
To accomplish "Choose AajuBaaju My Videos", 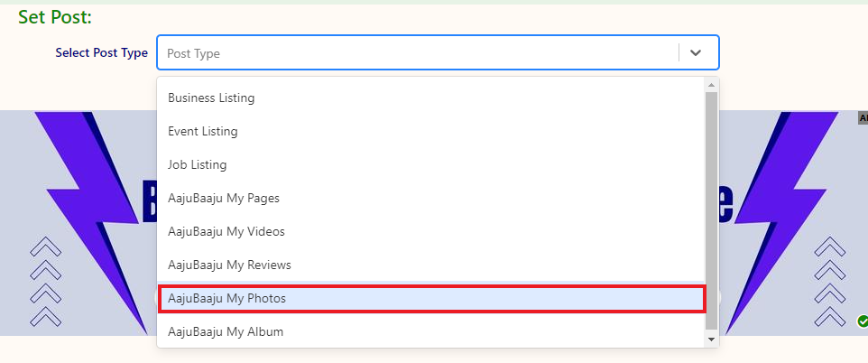I will (x=226, y=231).
